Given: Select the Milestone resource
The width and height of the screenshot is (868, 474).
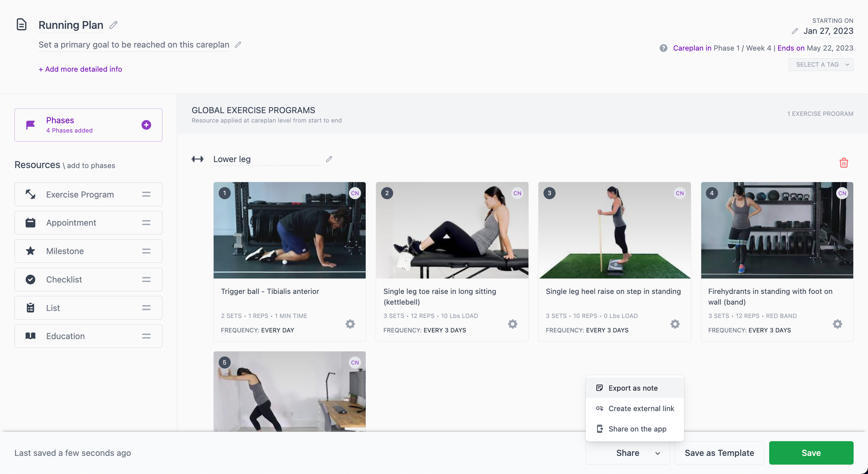Looking at the screenshot, I should click(88, 251).
